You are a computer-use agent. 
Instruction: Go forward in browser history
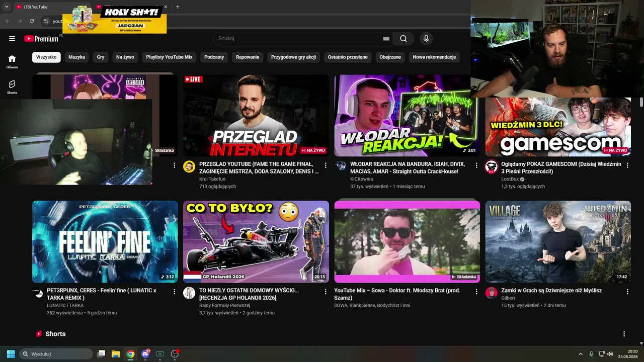(x=20, y=21)
